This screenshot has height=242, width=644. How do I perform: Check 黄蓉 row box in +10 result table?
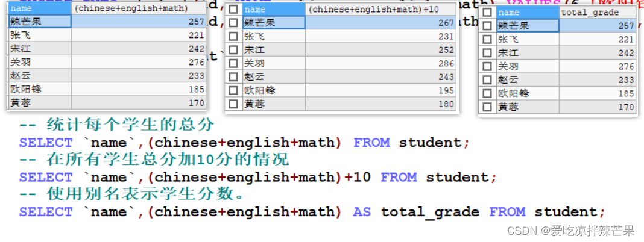click(x=234, y=104)
